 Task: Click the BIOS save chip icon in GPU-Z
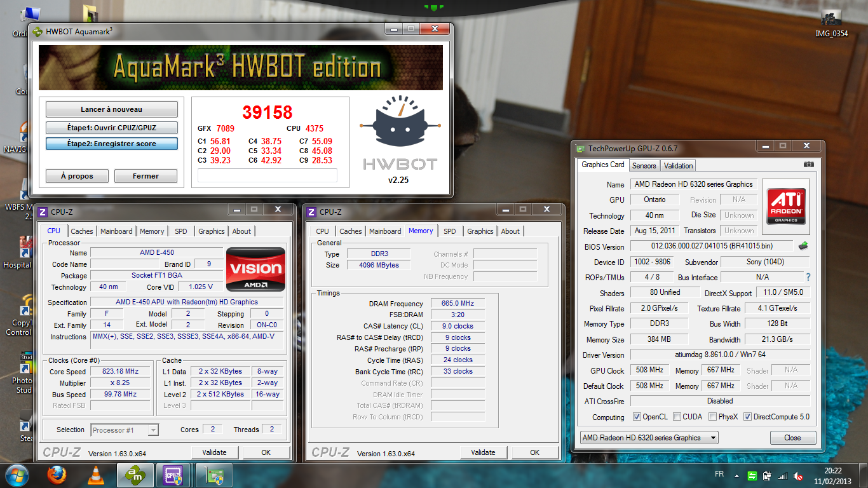tap(803, 246)
